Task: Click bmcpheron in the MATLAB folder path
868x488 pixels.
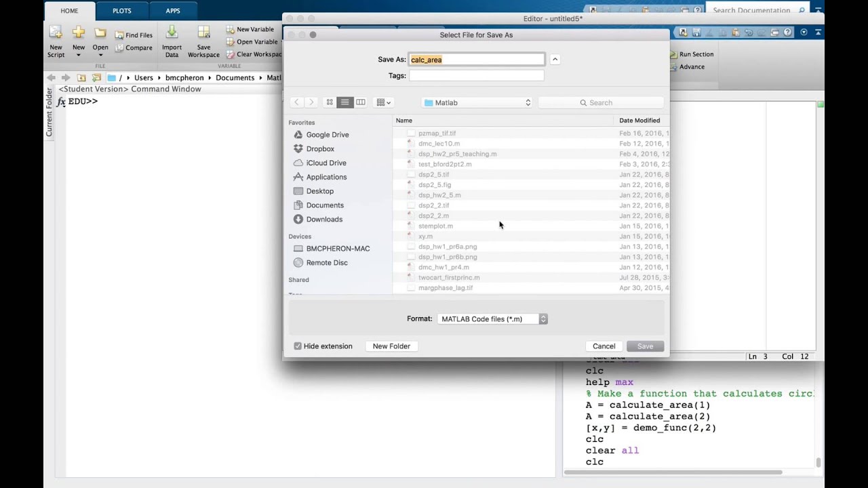Action: 184,78
